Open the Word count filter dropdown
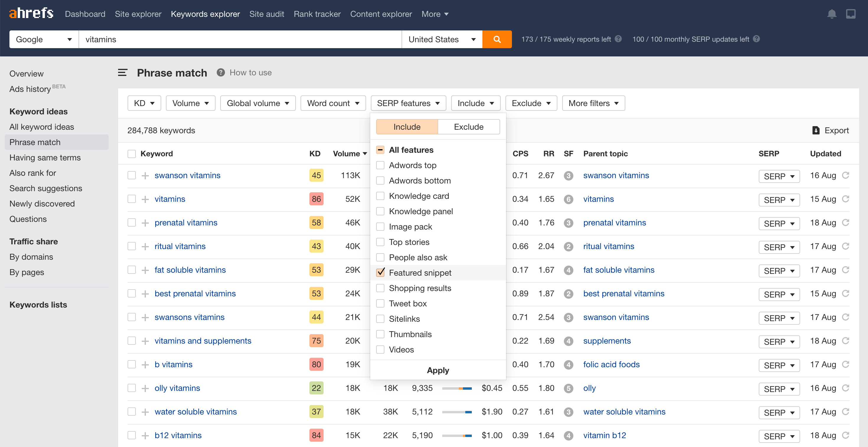Image resolution: width=868 pixels, height=447 pixels. click(333, 103)
